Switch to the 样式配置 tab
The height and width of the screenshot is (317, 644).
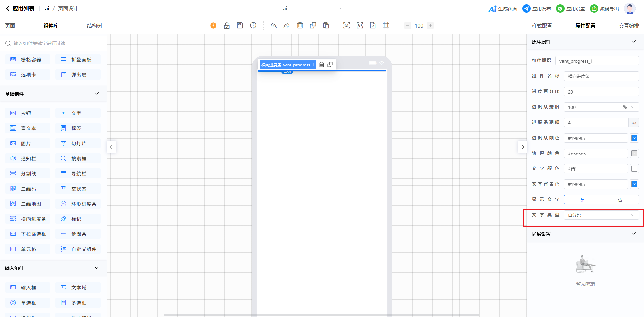coord(542,26)
